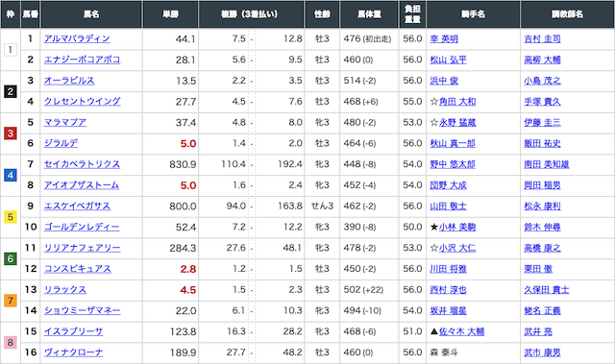Open horse link エナジーポコアポコ
Screen dimensions: 615x364
point(82,60)
